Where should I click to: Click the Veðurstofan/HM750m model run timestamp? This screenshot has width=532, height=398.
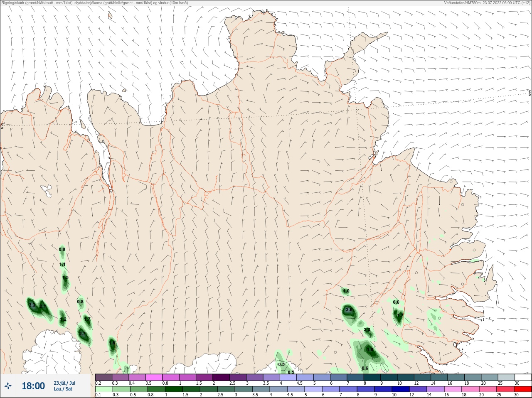pos(487,3)
